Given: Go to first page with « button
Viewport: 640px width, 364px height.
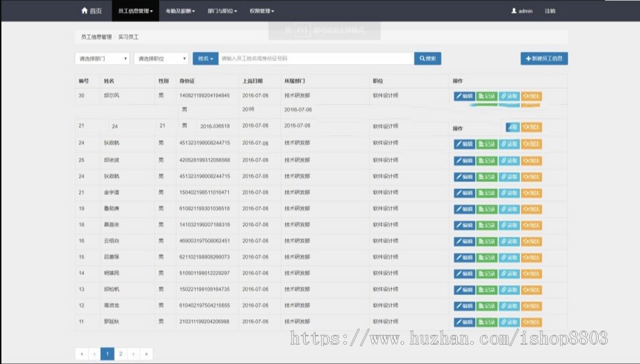Looking at the screenshot, I should (82, 354).
